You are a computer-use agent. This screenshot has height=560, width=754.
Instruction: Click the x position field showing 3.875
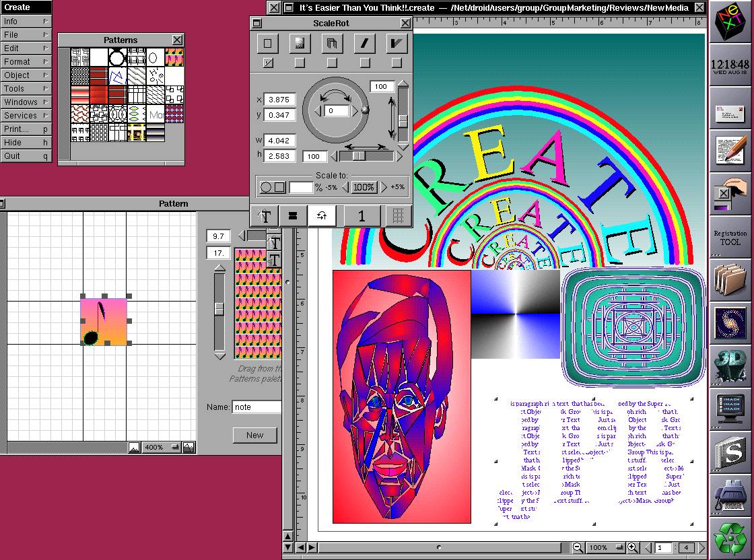pyautogui.click(x=279, y=100)
